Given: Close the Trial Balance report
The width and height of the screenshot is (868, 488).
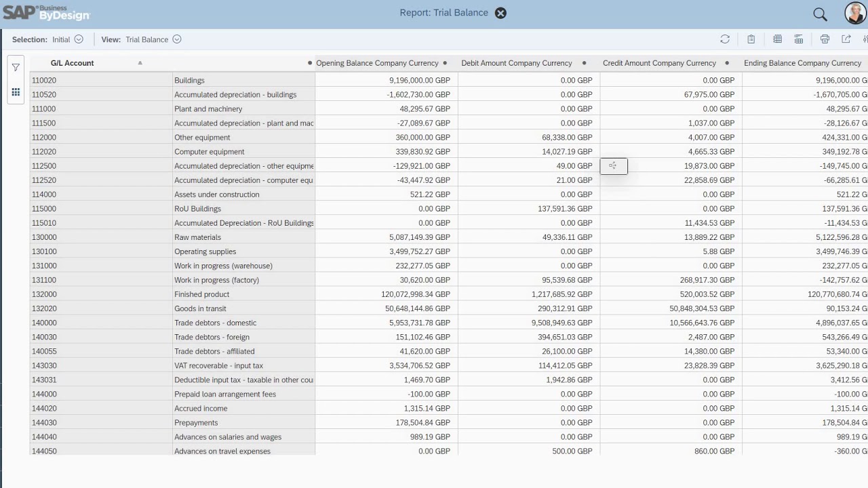Looking at the screenshot, I should pos(500,13).
